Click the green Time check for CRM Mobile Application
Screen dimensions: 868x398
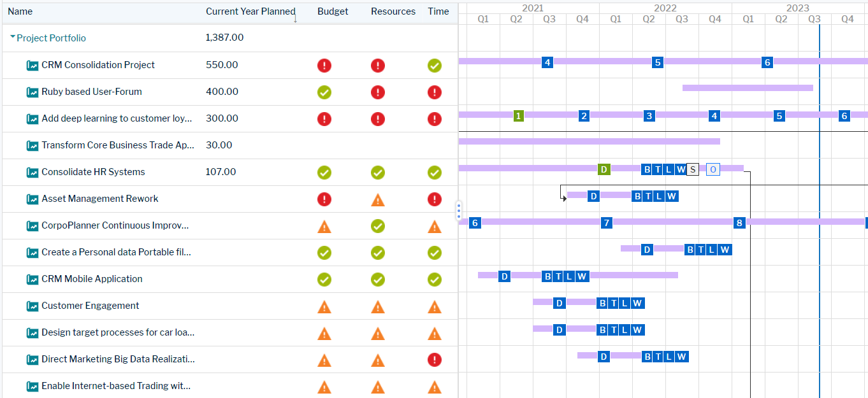(x=435, y=280)
